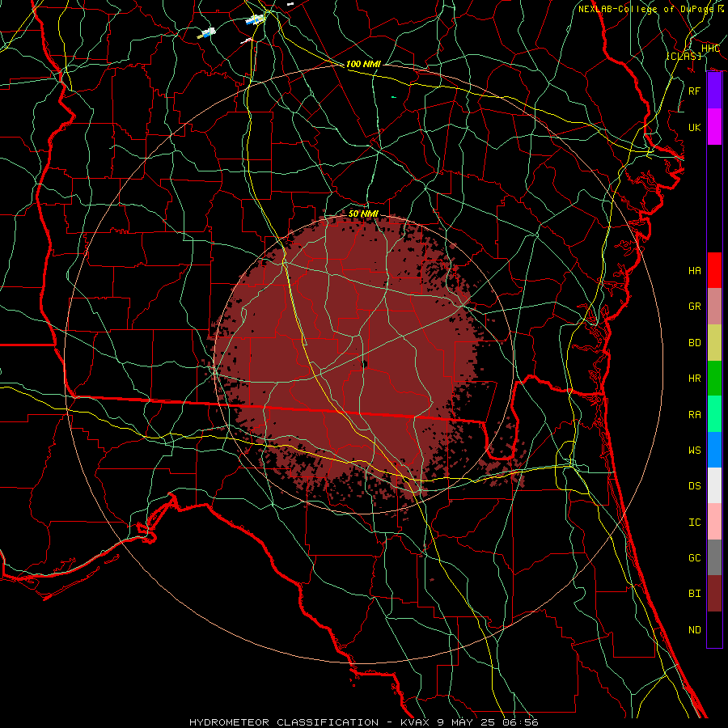Screen dimensions: 728x728
Task: Click the UK legend label
Action: pos(695,127)
